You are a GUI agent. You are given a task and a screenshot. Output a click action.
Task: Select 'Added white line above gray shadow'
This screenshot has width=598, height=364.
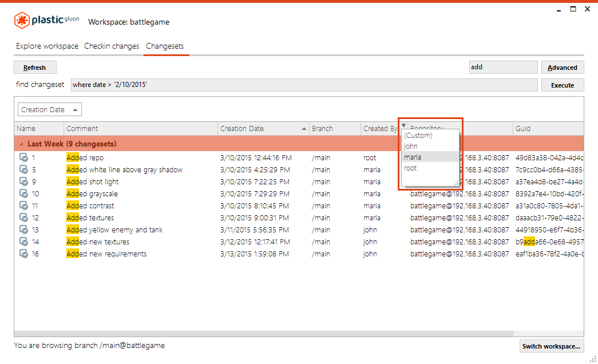coord(124,169)
